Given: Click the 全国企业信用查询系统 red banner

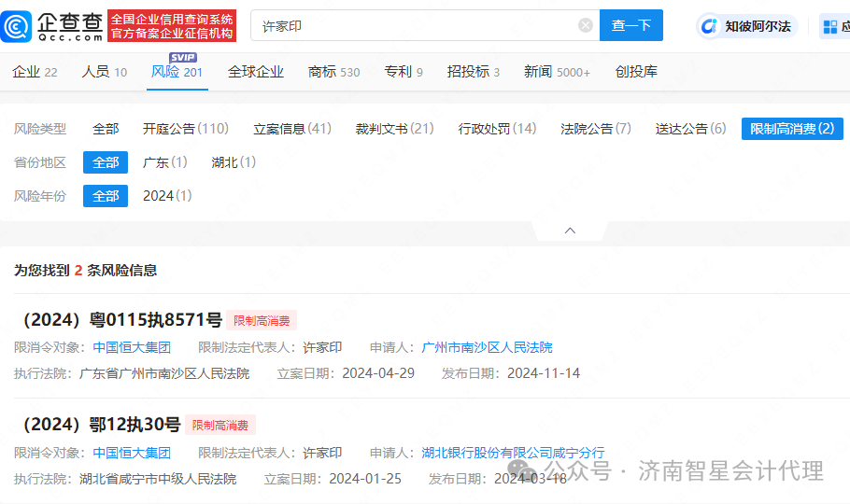Looking at the screenshot, I should tap(172, 26).
